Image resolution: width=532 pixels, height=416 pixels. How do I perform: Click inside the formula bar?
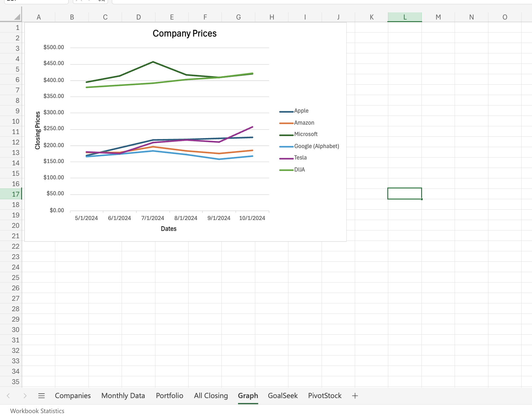[x=228, y=1]
